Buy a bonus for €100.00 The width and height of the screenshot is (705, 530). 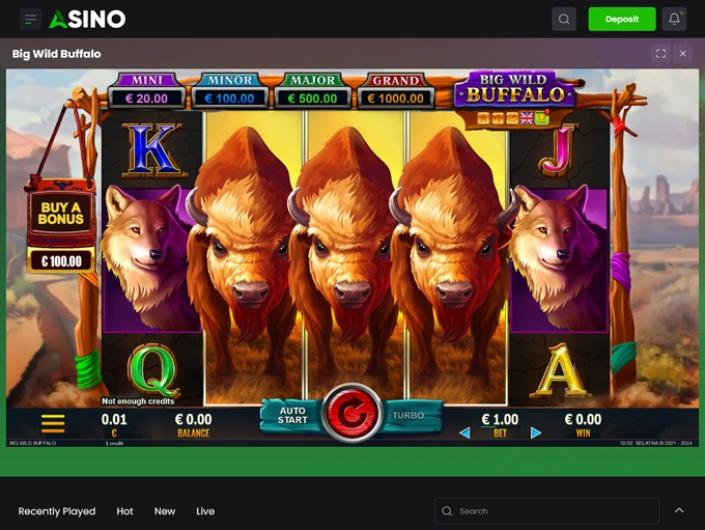tap(61, 227)
